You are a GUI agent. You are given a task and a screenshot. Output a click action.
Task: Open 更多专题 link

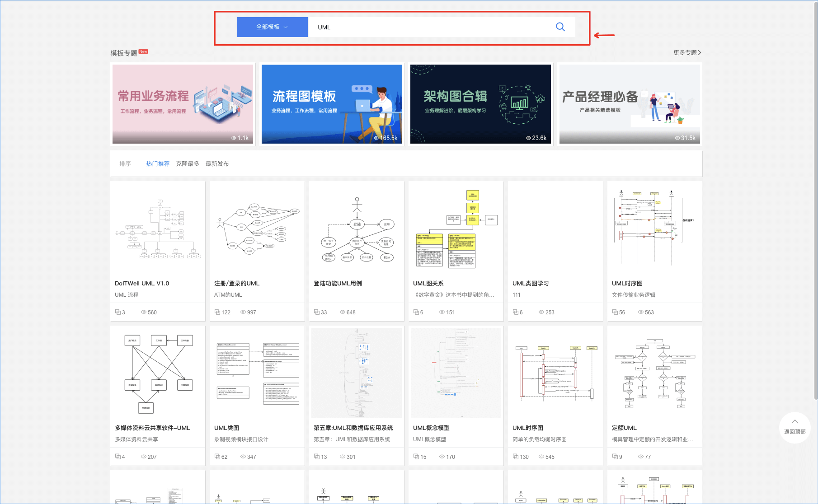pyautogui.click(x=687, y=53)
